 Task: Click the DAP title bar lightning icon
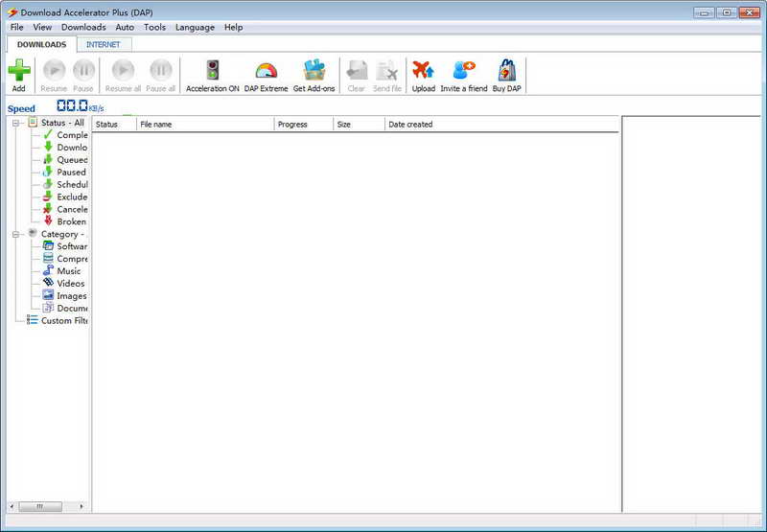pos(12,12)
